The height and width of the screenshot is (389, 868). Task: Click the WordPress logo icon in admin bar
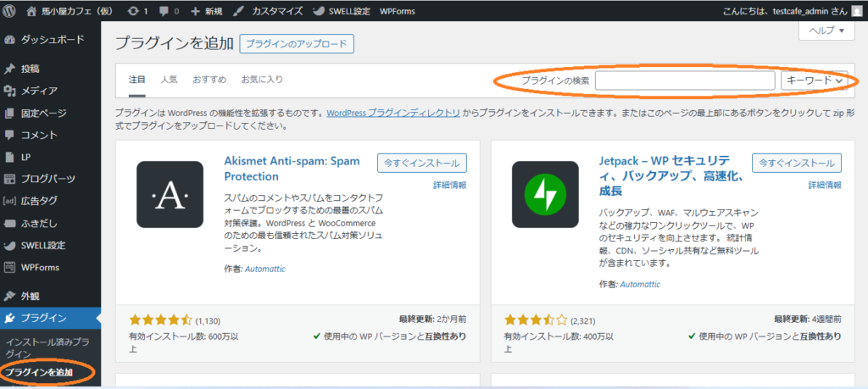(x=8, y=10)
